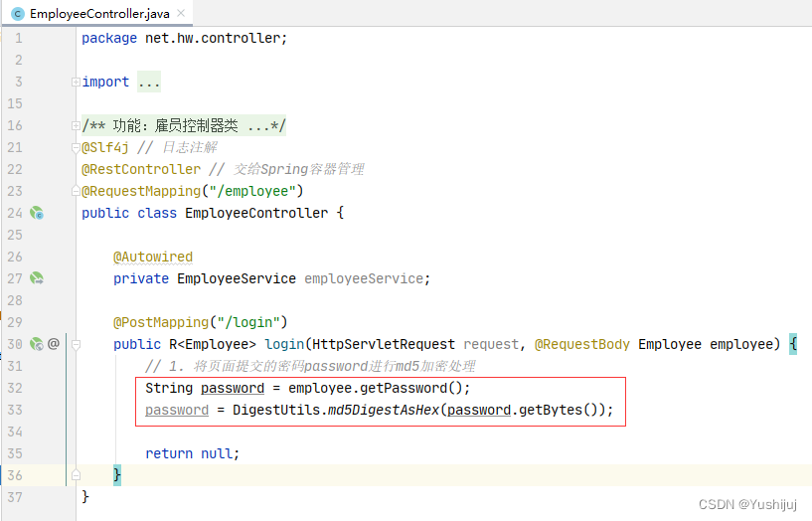The width and height of the screenshot is (812, 521).
Task: Click fold end marker on line 23
Action: coord(76,191)
